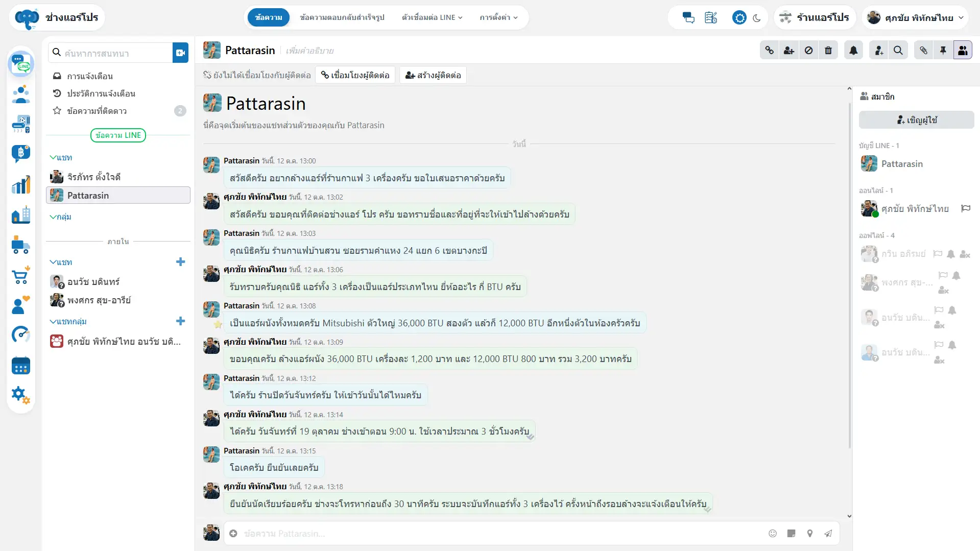This screenshot has width=980, height=551.
Task: Click the location pin icon in message box
Action: pos(809,533)
